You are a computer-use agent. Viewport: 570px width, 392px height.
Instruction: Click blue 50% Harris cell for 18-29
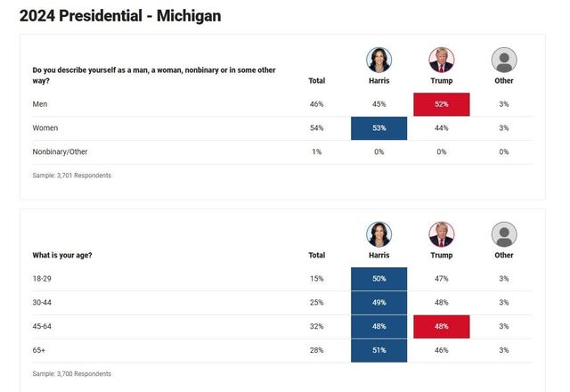point(379,279)
